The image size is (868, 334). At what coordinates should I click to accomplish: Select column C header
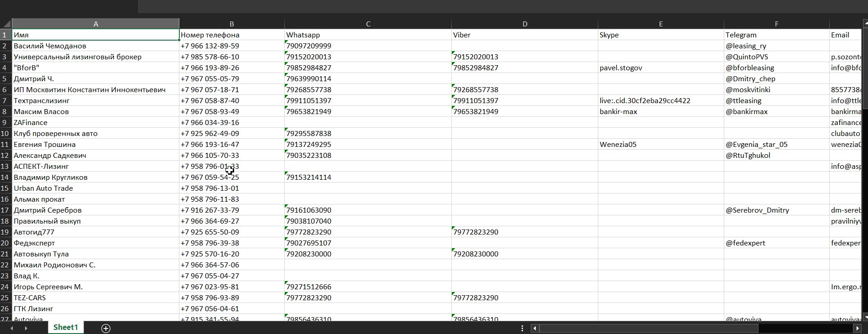[x=368, y=24]
